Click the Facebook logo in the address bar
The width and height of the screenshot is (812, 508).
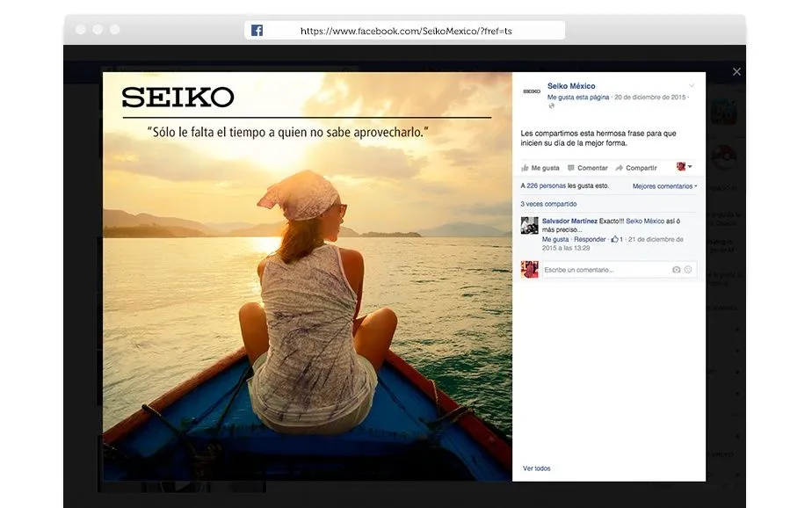click(x=256, y=29)
